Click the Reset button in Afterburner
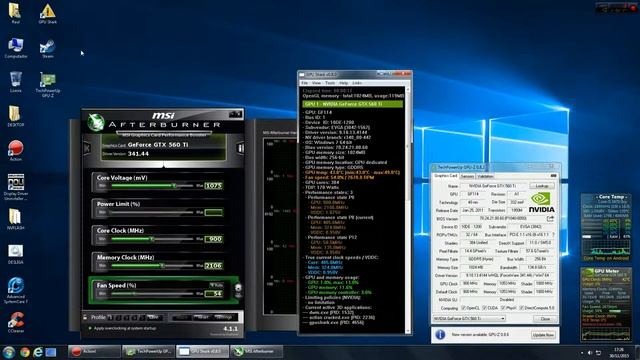This screenshot has height=360, width=640. tap(202, 317)
